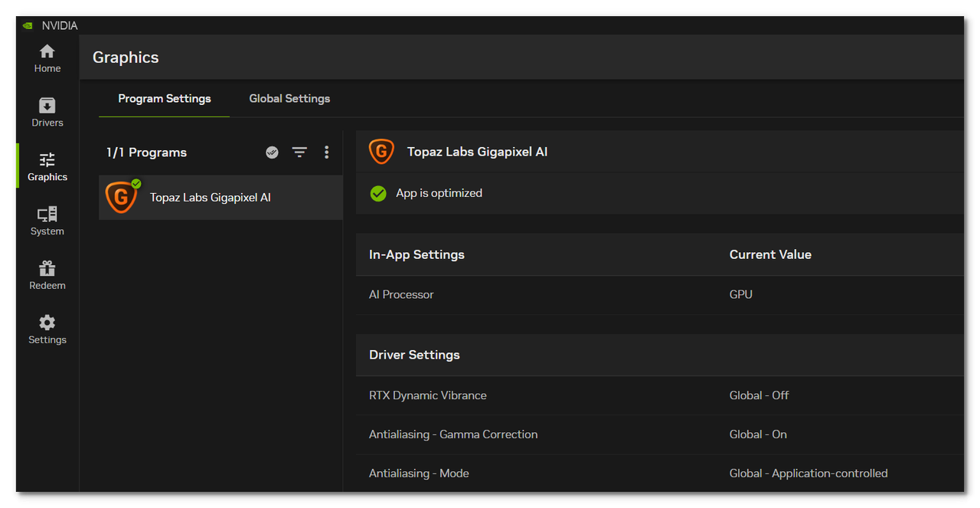Image resolution: width=980 pixels, height=508 pixels.
Task: Click the Global - On value
Action: tap(758, 434)
